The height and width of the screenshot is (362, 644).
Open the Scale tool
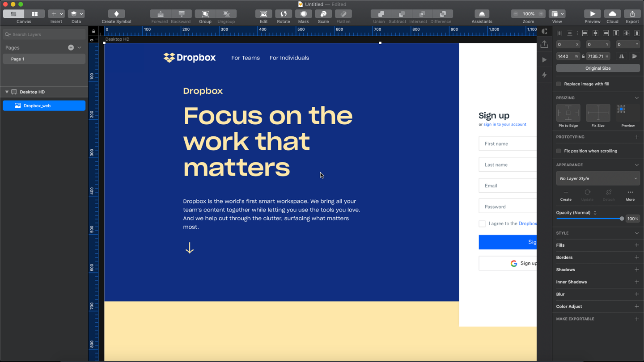[323, 14]
